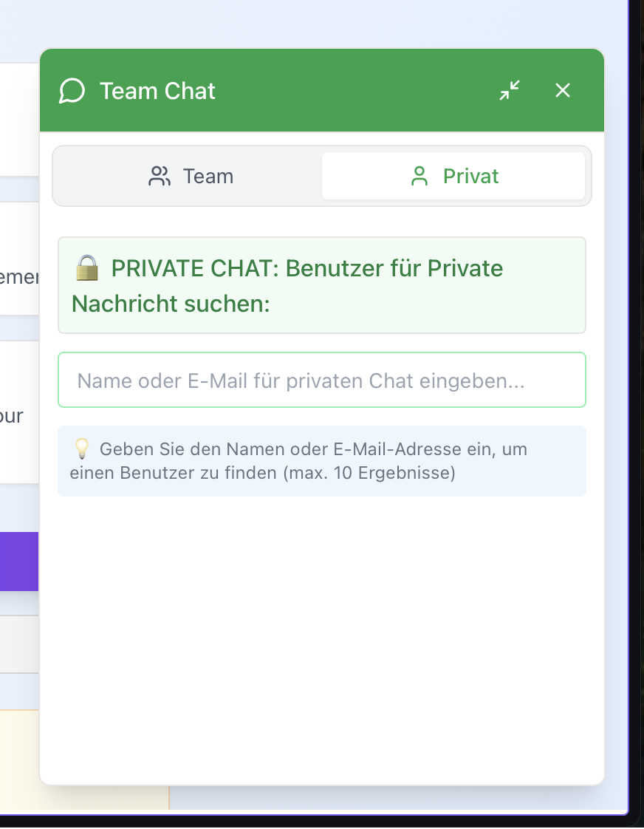Focus the name or e-mail search field
The image size is (644, 829).
[322, 381]
